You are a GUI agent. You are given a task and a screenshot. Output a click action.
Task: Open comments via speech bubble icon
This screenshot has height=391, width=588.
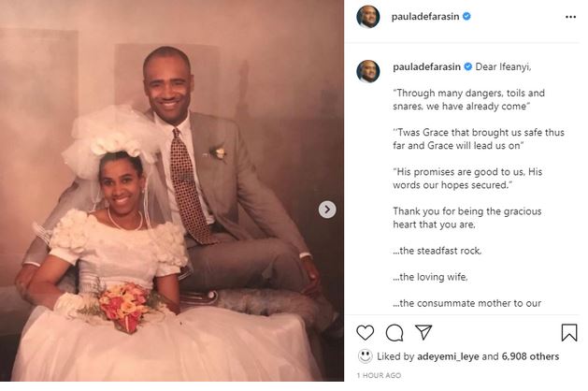(x=394, y=333)
